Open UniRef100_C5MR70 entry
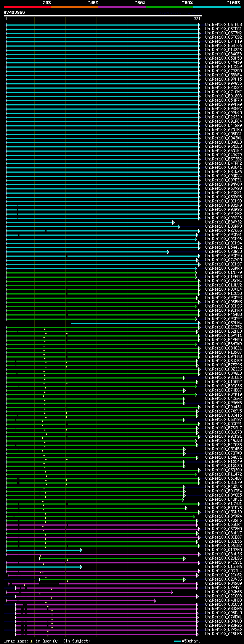 223,100
